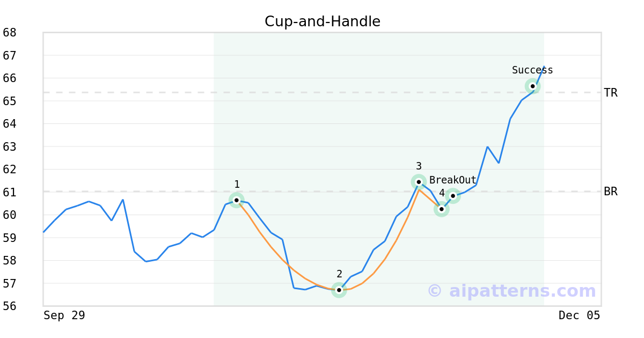Click the 56 price axis label

10,306
